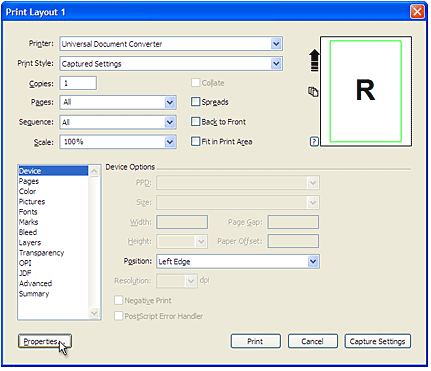The height and width of the screenshot is (371, 431).
Task: Enable the Spreads checkbox
Action: click(195, 102)
